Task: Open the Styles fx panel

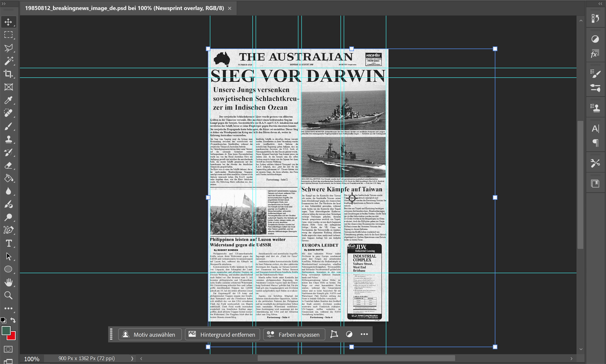Action: coord(595,54)
